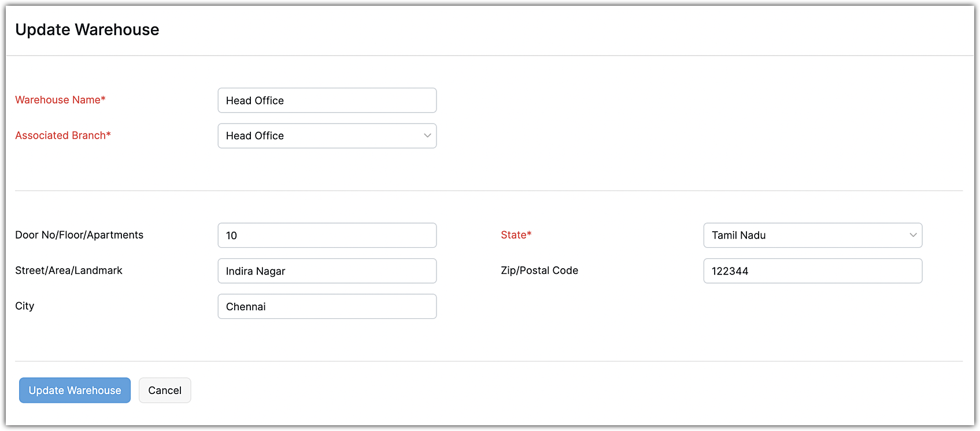980x431 pixels.
Task: Click the Street/Area/Landmark label
Action: click(69, 270)
